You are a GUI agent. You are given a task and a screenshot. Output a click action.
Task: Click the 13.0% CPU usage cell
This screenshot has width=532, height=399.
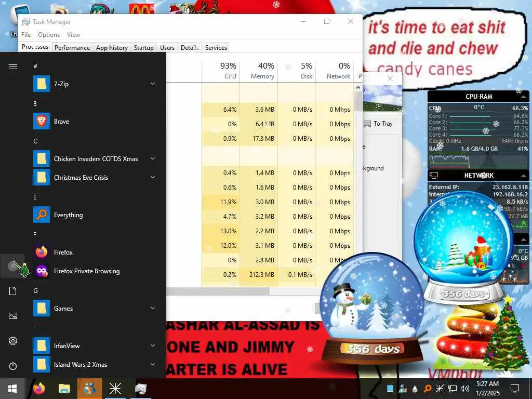[221, 231]
